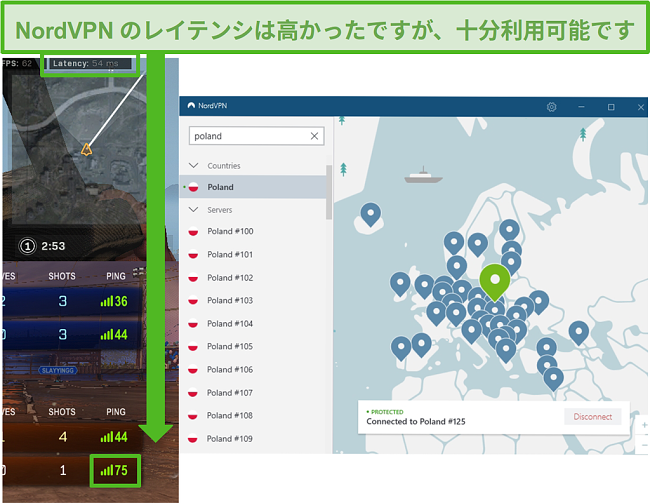The image size is (650, 503).
Task: Select the Denmark map pin
Action: pyautogui.click(x=457, y=266)
